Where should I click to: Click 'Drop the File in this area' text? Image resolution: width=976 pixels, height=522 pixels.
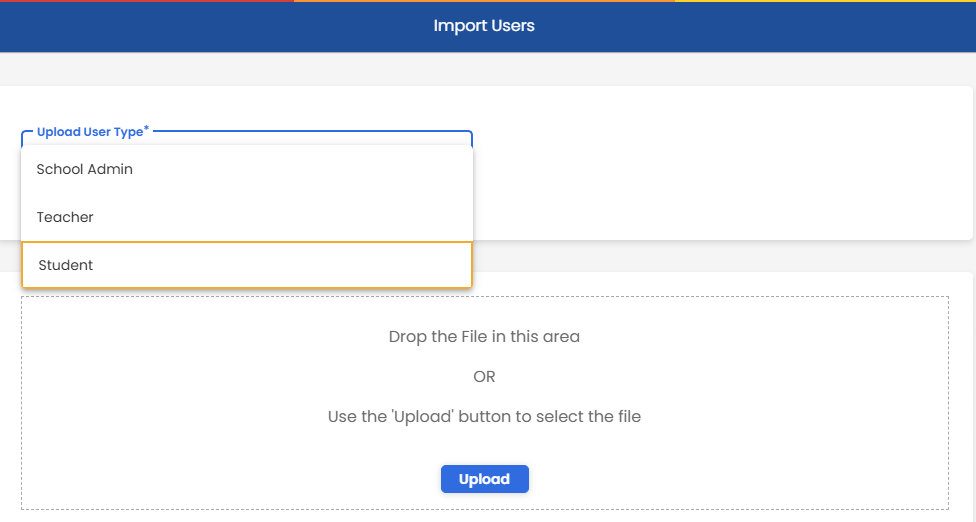point(484,337)
